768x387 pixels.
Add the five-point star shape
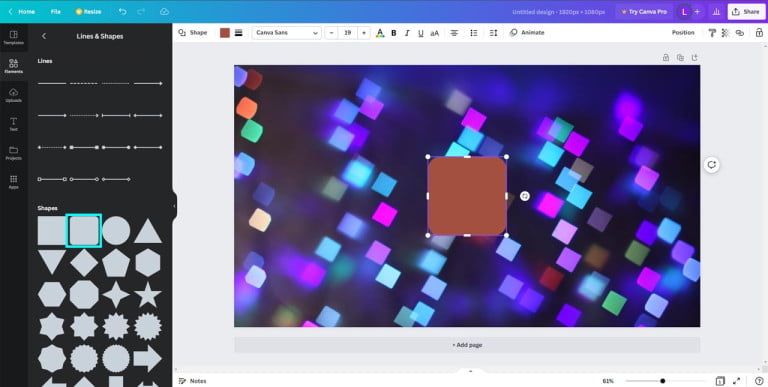coord(148,294)
